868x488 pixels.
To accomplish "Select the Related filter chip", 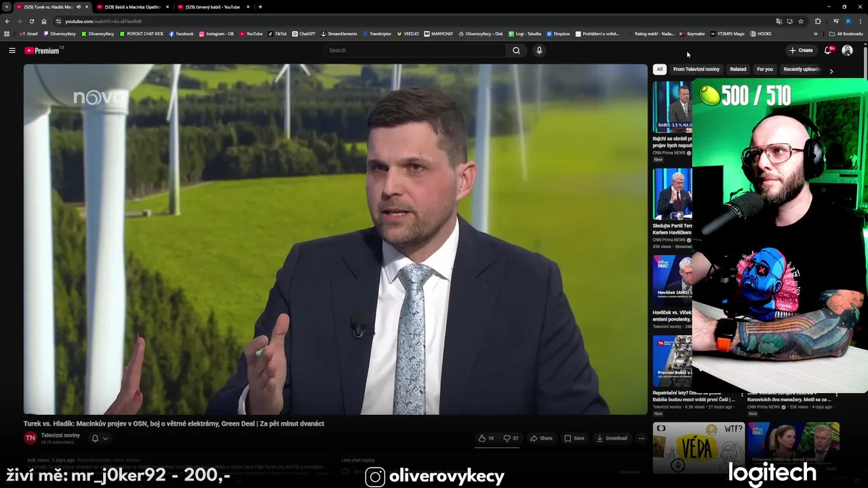I will [738, 69].
